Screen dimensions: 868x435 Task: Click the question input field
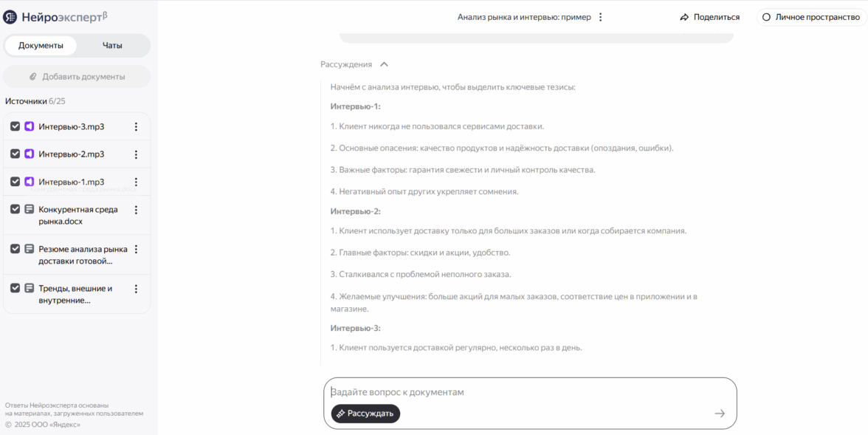pos(517,392)
